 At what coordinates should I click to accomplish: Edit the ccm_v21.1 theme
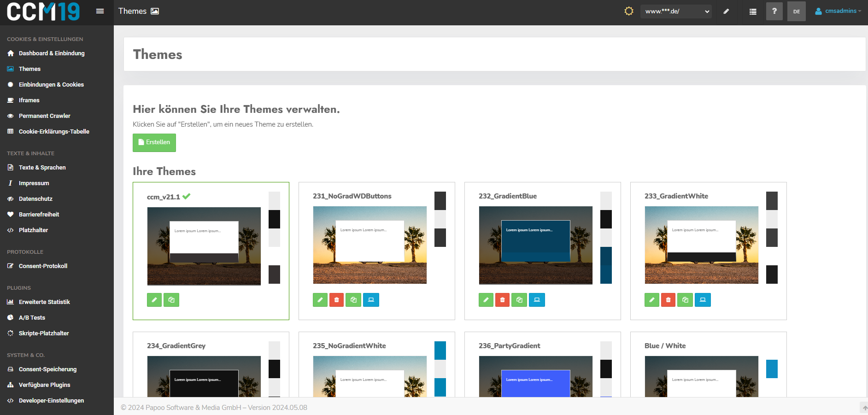pos(154,300)
